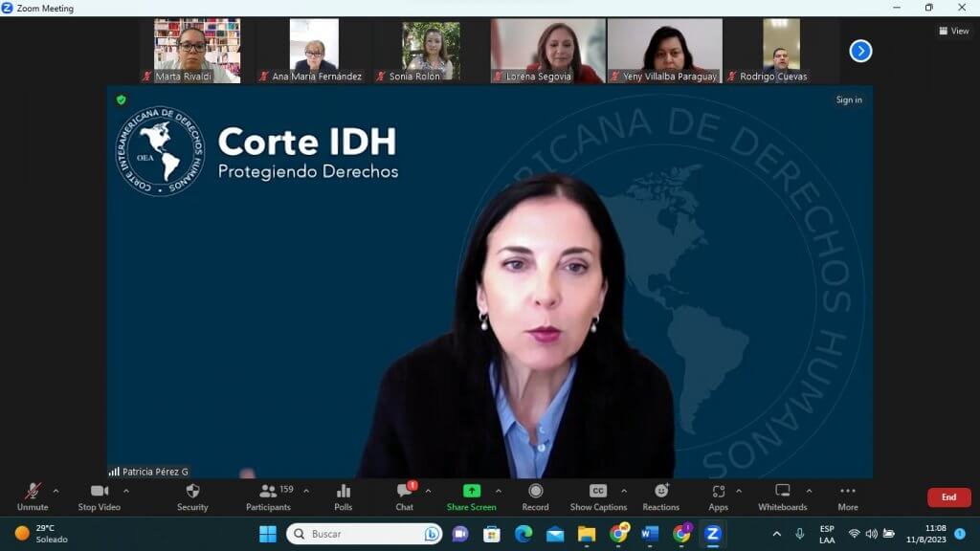This screenshot has width=980, height=551.
Task: Select Rodrigo Cuevas's video thumbnail
Action: [x=781, y=51]
